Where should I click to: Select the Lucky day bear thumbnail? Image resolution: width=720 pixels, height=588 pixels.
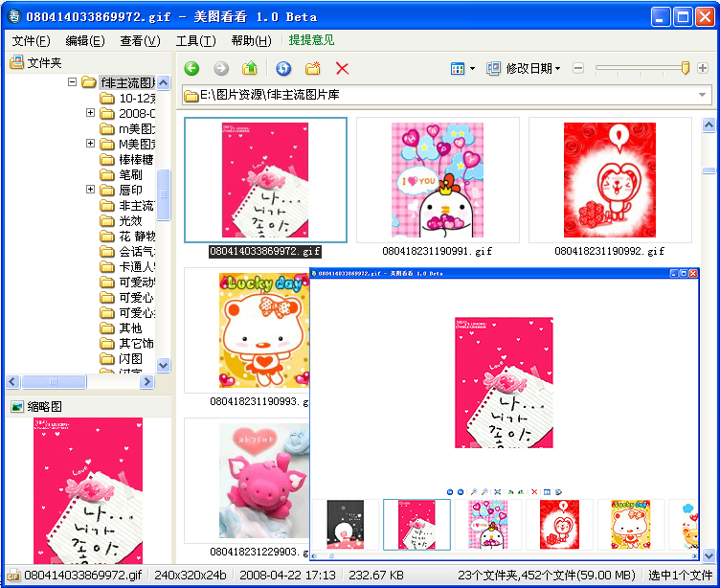(263, 330)
